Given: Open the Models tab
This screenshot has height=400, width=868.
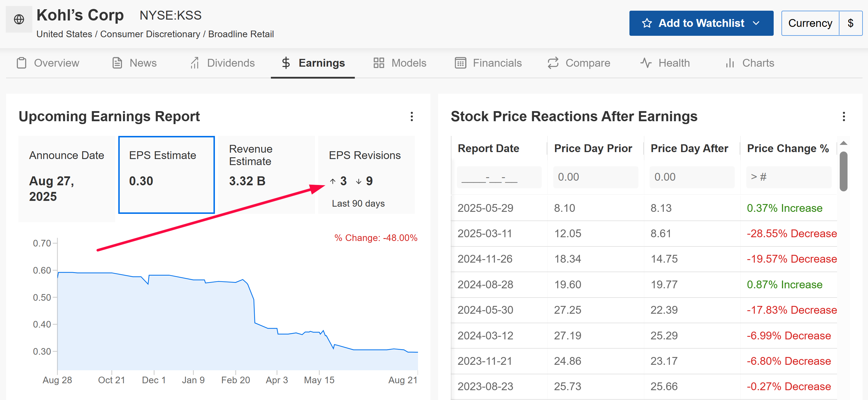Looking at the screenshot, I should click(400, 63).
